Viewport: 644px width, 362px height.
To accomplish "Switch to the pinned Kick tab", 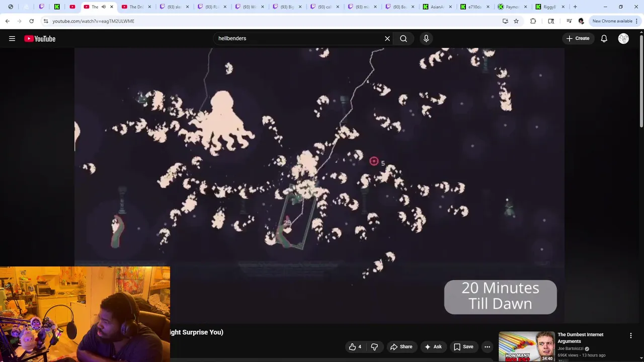I will (x=57, y=7).
